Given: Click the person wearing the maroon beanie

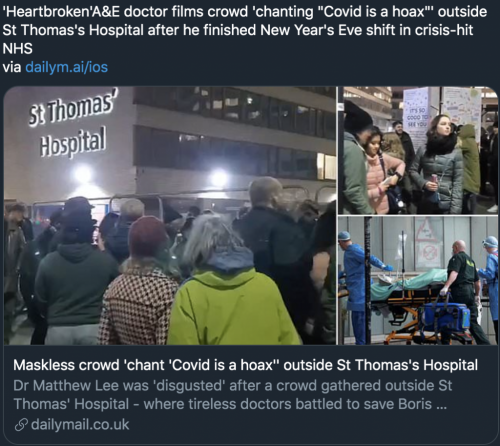Looking at the screenshot, I should tap(148, 239).
